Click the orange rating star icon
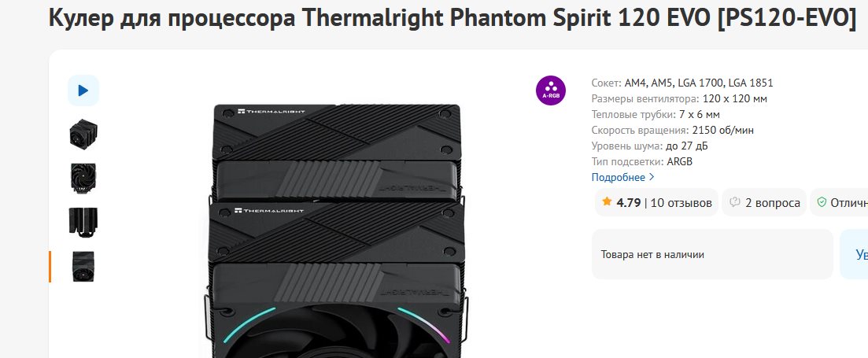The image size is (868, 358). click(x=607, y=202)
